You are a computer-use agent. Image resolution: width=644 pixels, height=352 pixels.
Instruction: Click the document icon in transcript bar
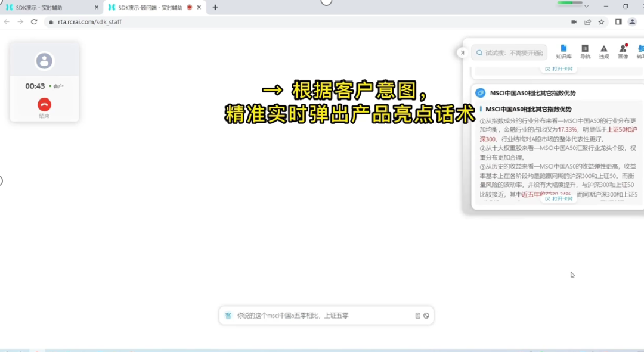coord(417,316)
